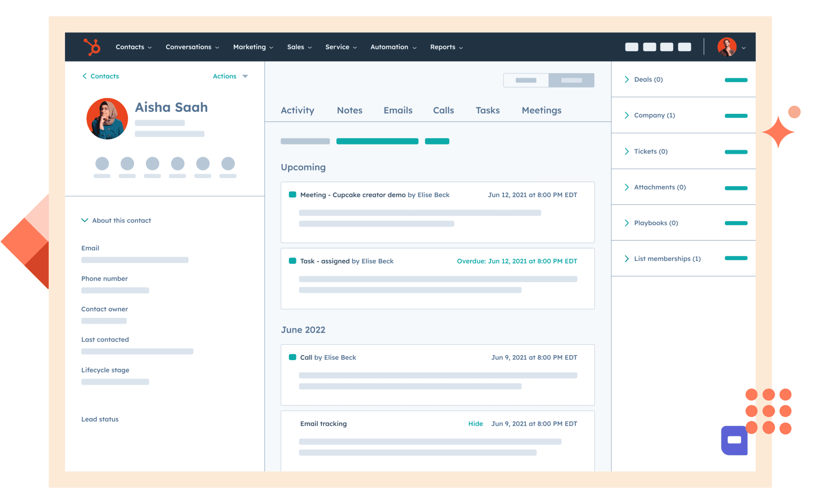Click Elise Beck on the Meeting card

pos(433,194)
